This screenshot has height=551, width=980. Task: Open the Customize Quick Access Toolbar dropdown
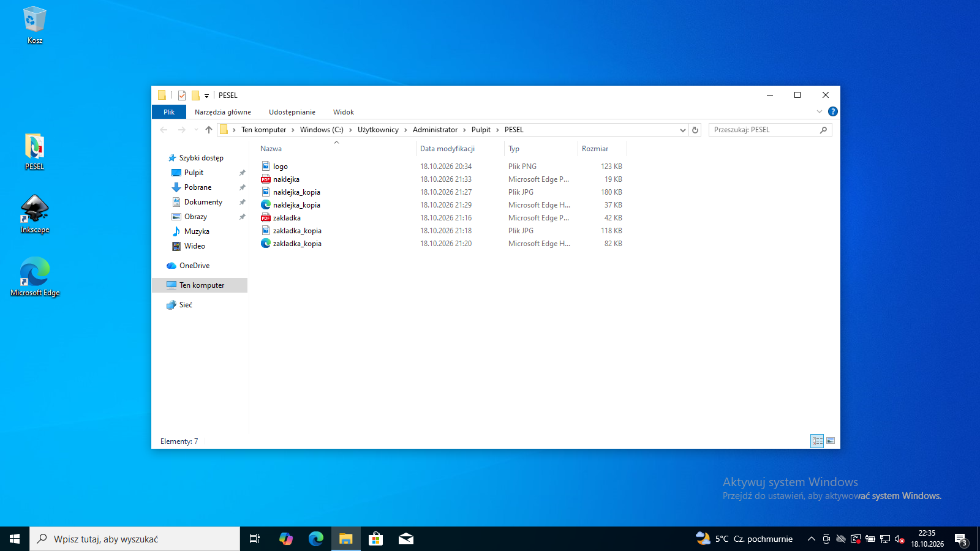(206, 96)
